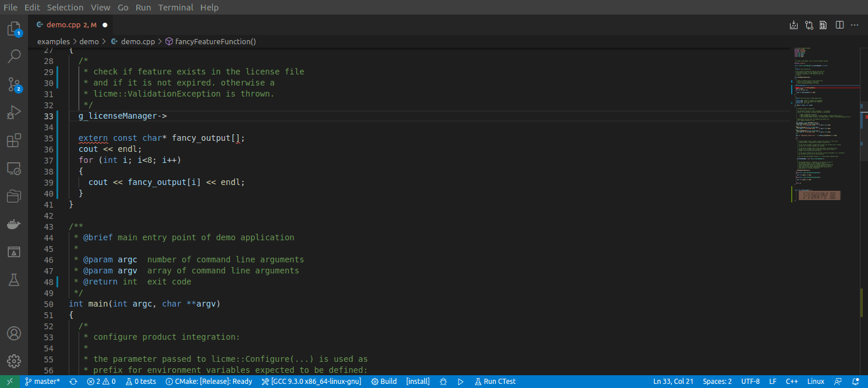Open the Selection menu
868x388 pixels.
65,8
